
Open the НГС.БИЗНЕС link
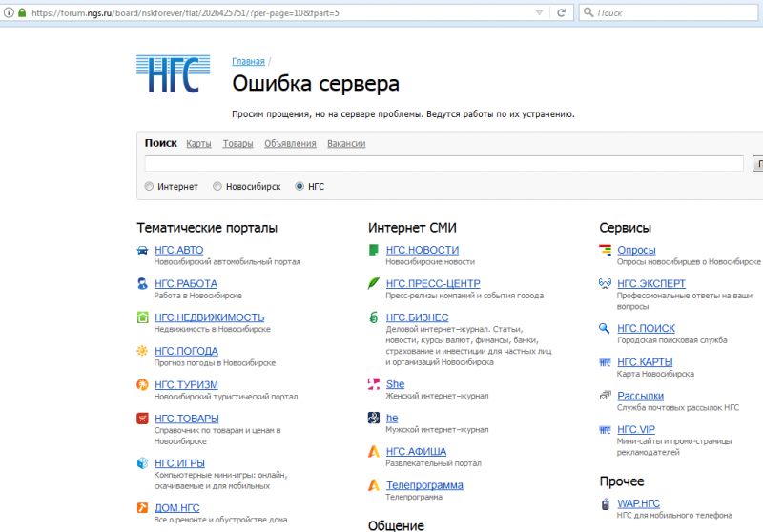(x=417, y=317)
